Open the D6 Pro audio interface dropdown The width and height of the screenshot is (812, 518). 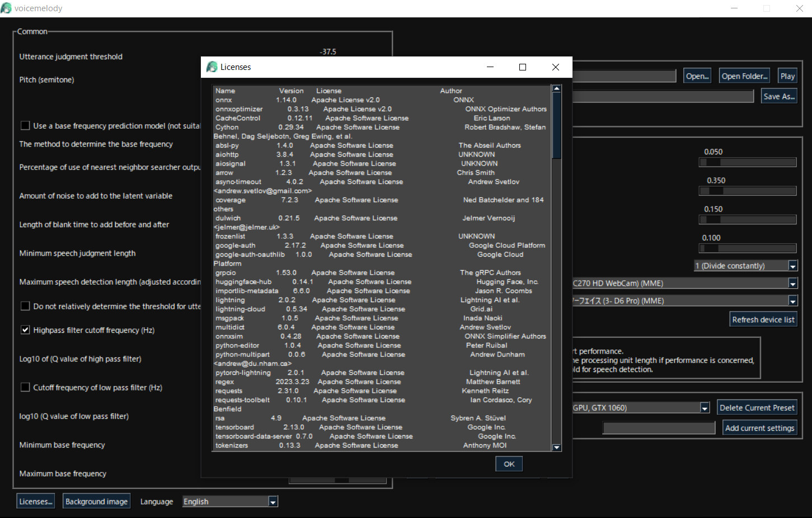point(792,300)
